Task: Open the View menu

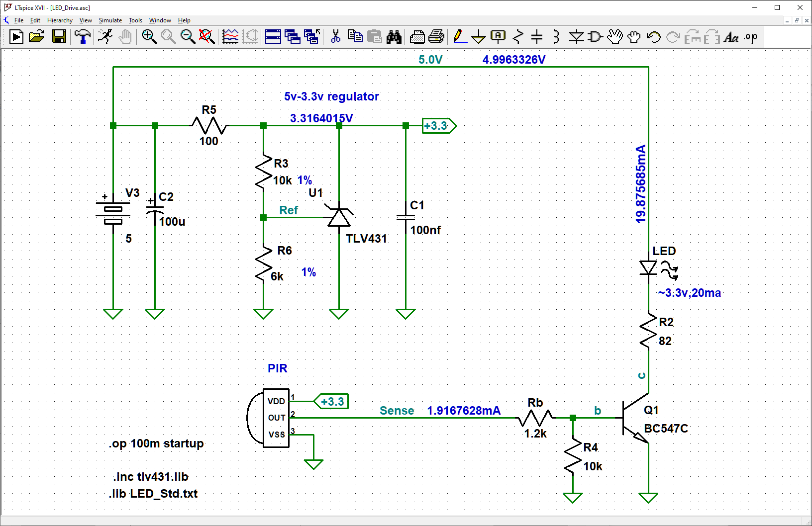Action: 86,20
